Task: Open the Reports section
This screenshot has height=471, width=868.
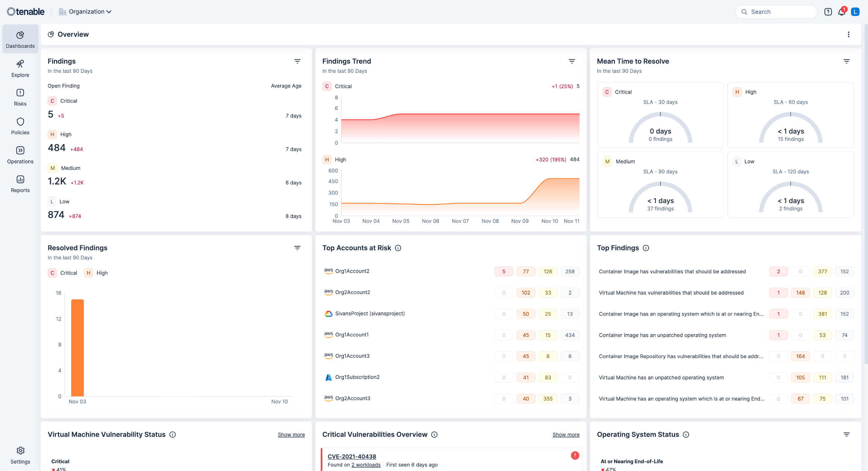Action: (x=20, y=184)
